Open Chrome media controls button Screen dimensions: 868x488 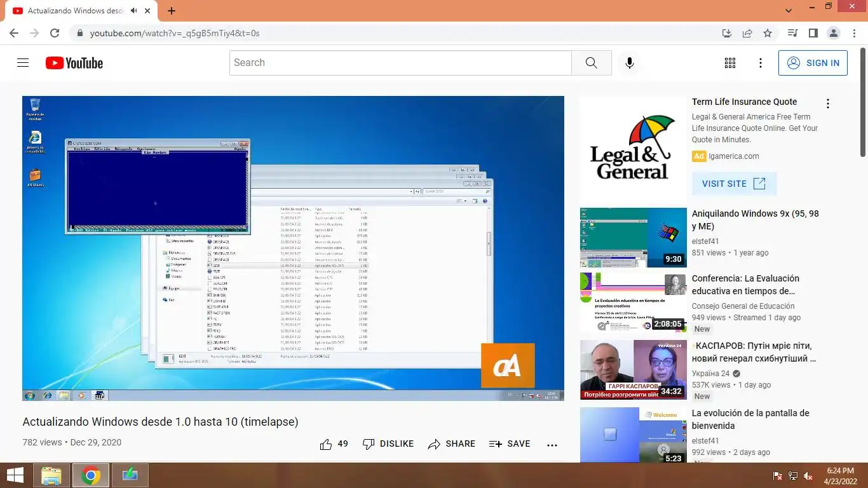(792, 33)
